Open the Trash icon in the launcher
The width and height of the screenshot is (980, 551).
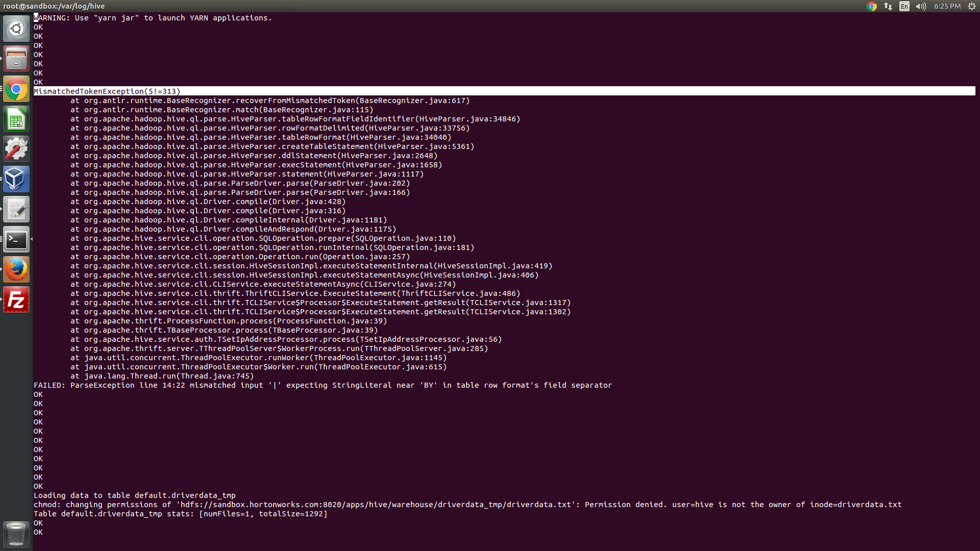(16, 534)
